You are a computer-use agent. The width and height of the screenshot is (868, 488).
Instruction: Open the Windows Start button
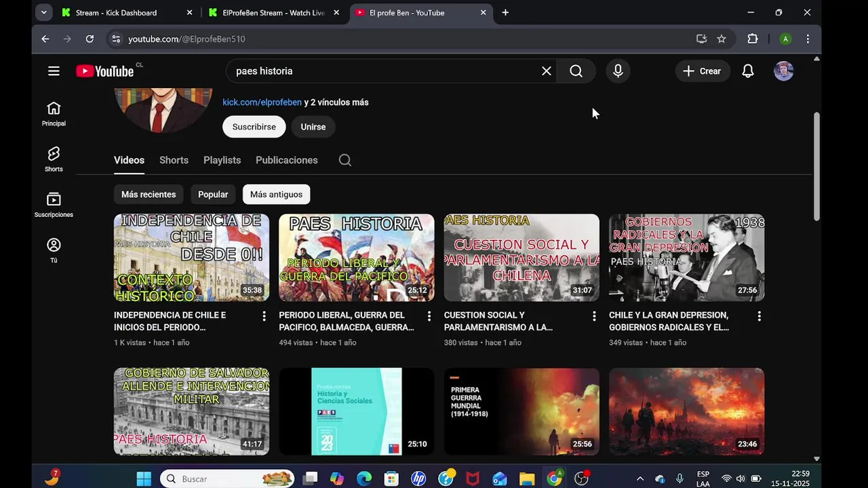144,479
